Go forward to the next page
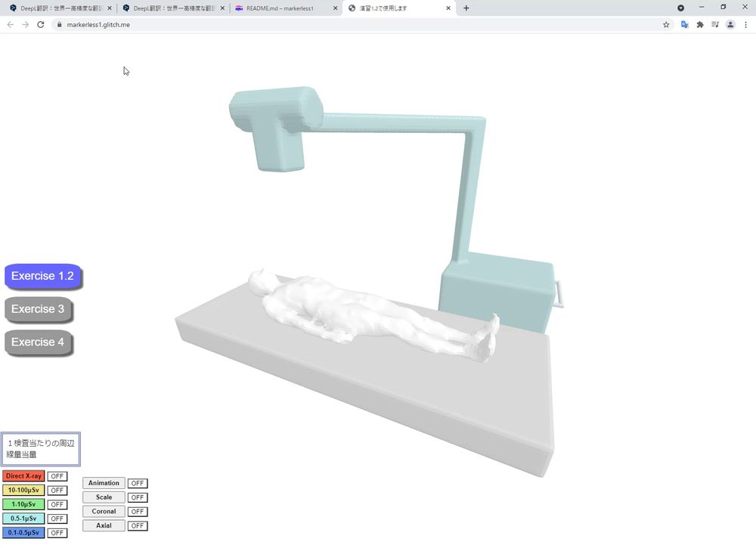This screenshot has width=756, height=548. point(26,25)
